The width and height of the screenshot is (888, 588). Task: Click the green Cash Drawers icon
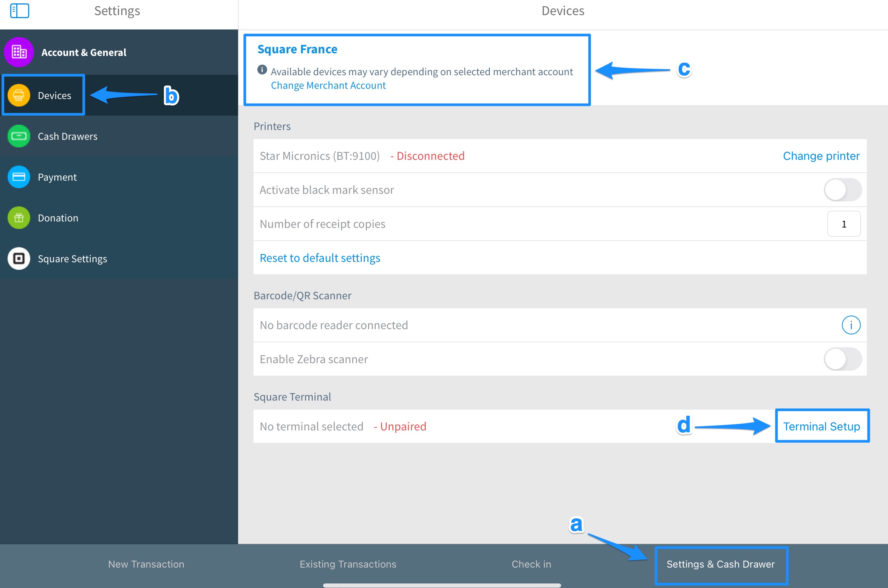[19, 136]
